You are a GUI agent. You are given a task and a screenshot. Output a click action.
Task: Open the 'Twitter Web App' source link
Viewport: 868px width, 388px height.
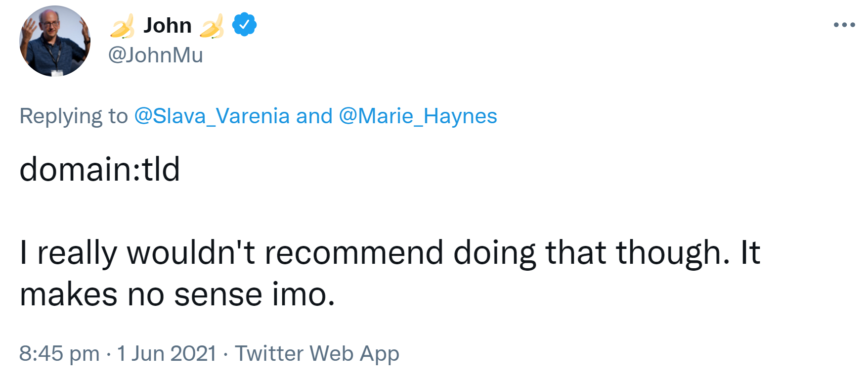(x=317, y=354)
